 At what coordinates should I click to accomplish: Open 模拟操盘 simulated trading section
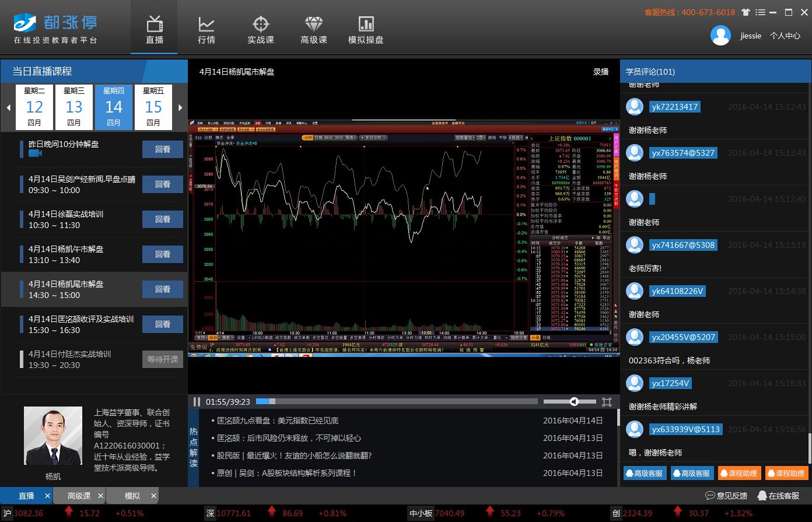(x=366, y=30)
